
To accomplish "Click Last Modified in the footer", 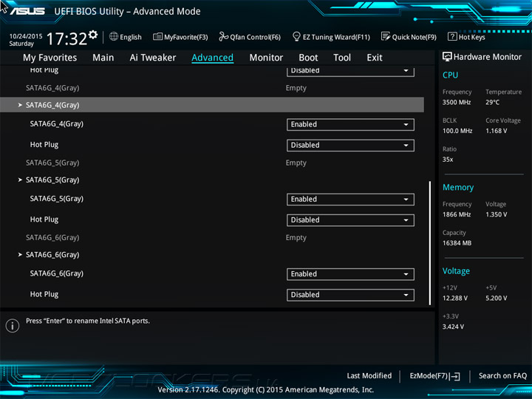I will click(x=369, y=375).
